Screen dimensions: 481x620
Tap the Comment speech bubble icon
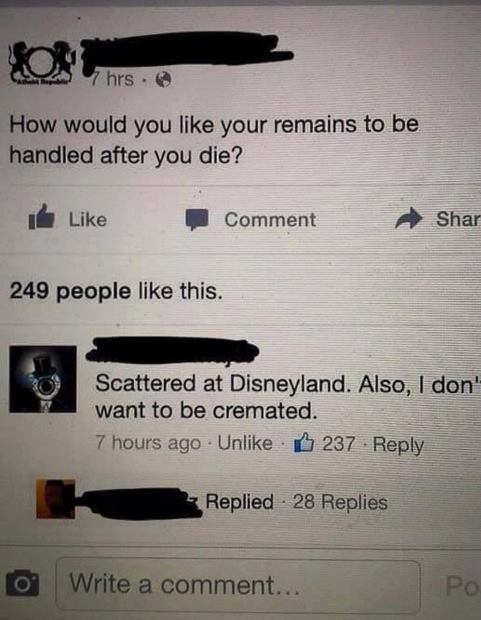click(x=197, y=219)
